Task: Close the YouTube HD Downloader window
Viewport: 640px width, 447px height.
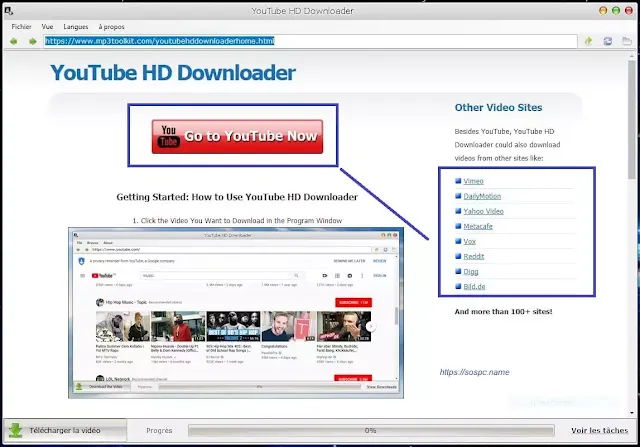Action: point(629,11)
